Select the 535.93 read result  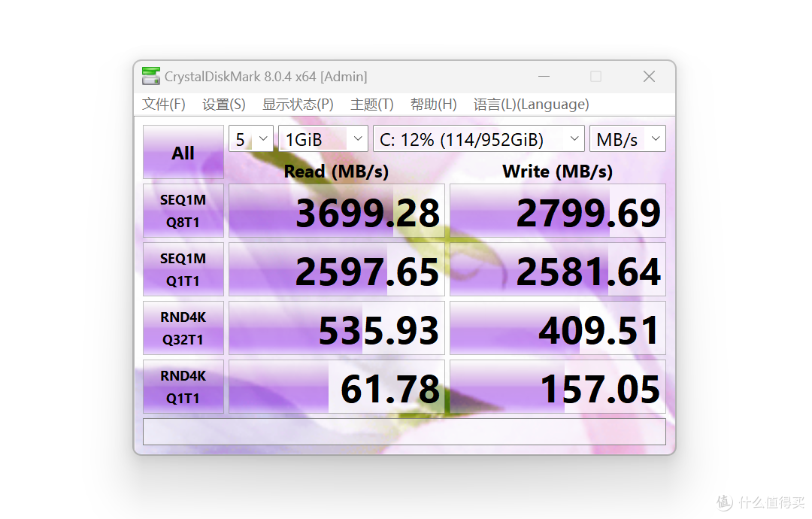(337, 328)
